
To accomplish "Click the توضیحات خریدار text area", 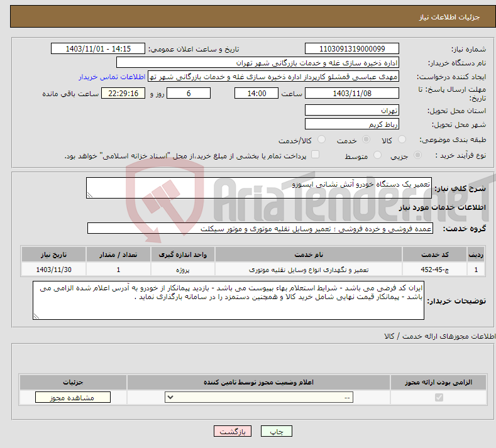I will point(228,300).
